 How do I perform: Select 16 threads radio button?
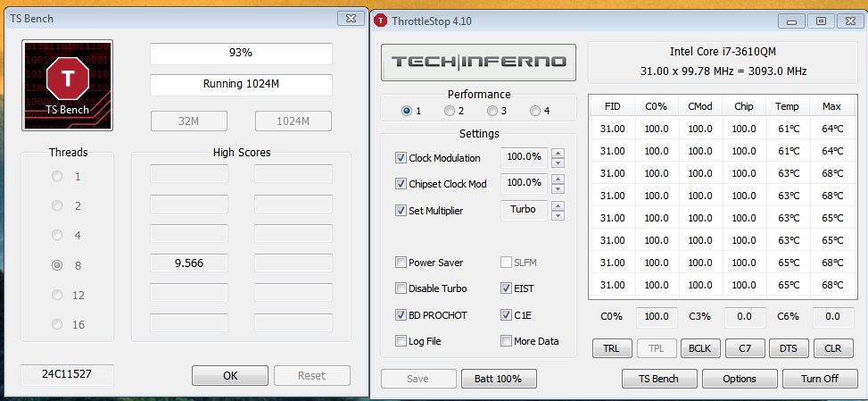pyautogui.click(x=57, y=324)
